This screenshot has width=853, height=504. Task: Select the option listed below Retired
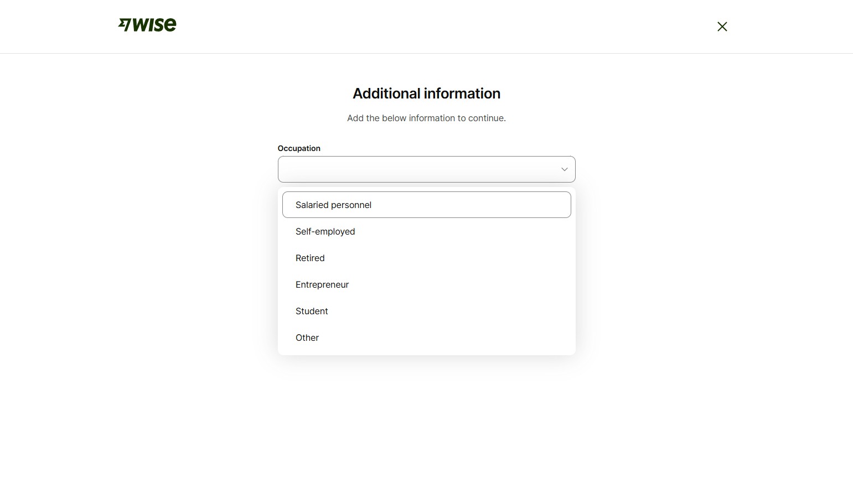[322, 284]
